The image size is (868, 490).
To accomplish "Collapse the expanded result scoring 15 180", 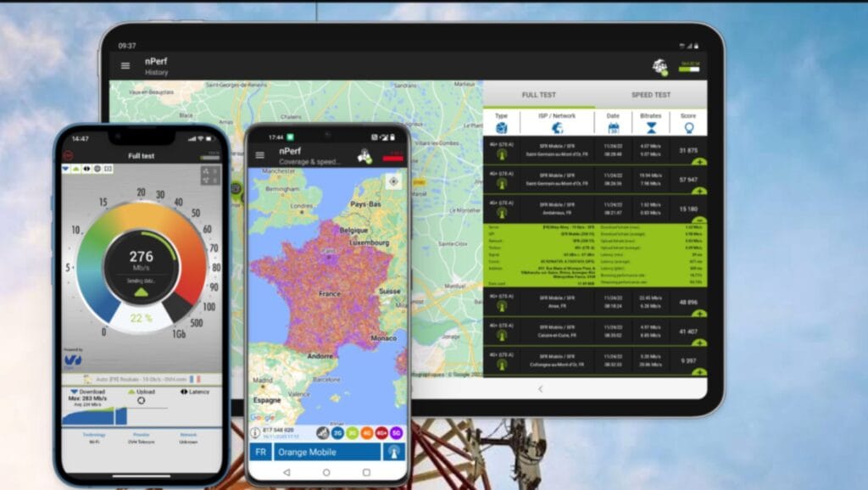I will coord(698,220).
